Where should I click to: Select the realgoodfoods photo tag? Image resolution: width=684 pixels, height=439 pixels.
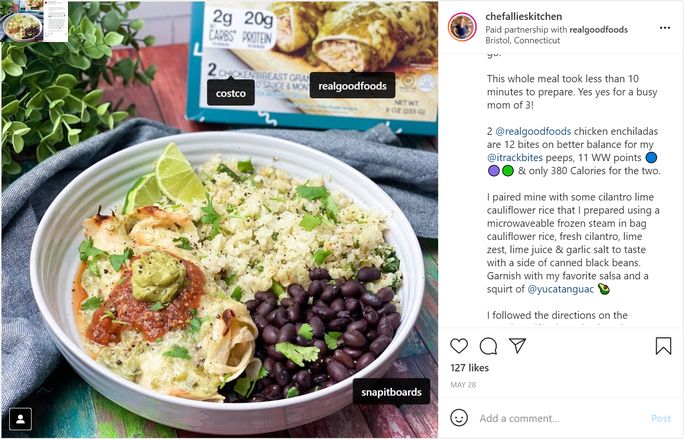pyautogui.click(x=352, y=85)
